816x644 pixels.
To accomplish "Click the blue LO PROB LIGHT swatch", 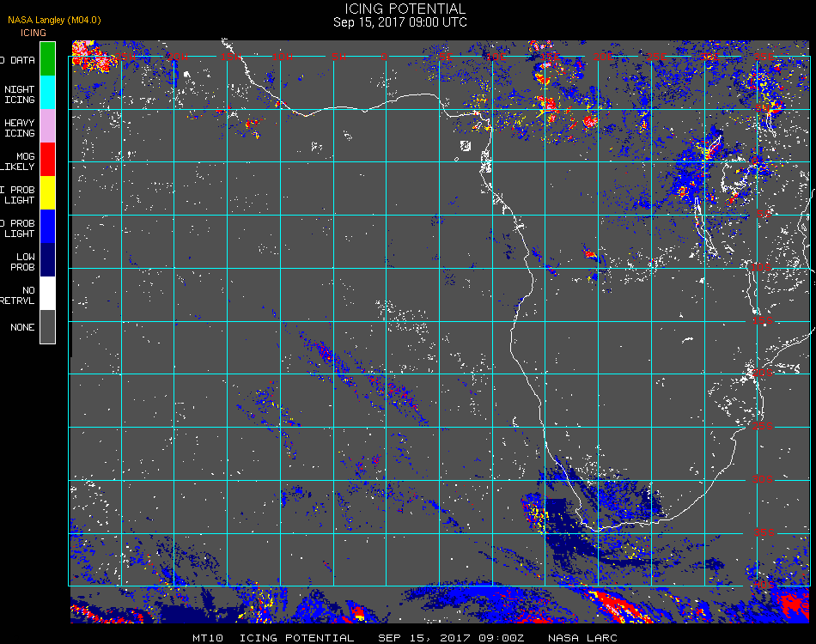I will pyautogui.click(x=47, y=227).
